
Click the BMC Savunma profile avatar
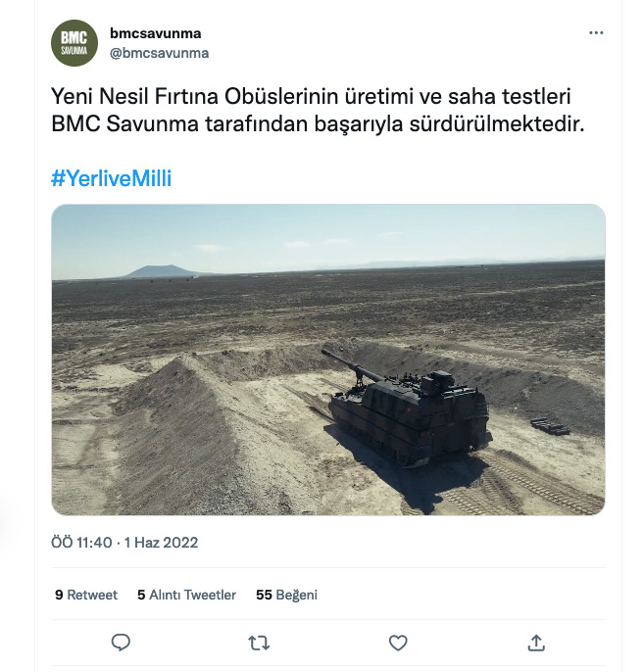click(x=74, y=43)
